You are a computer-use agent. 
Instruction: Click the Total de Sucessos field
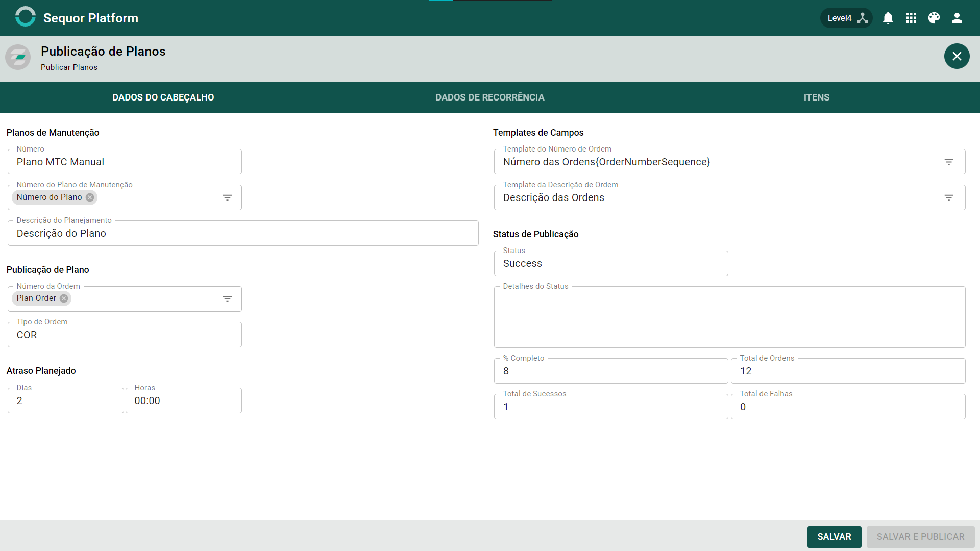click(611, 407)
